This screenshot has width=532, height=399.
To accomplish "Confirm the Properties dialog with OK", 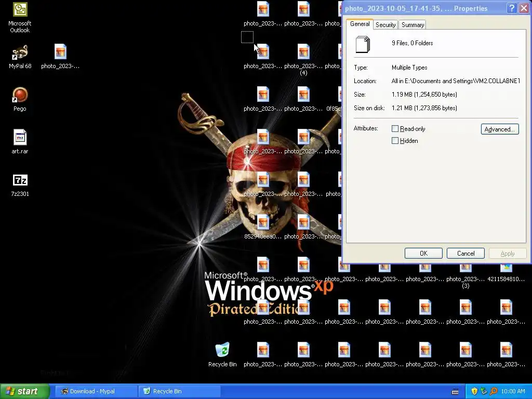I will pos(423,254).
